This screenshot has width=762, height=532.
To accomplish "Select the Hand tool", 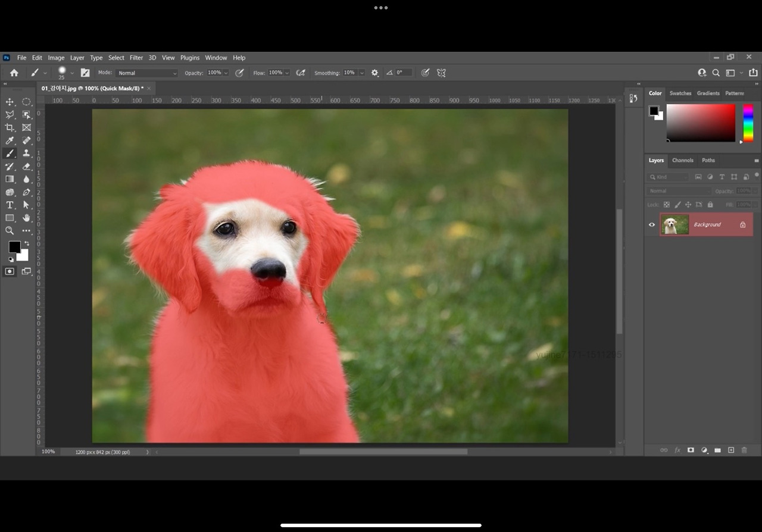I will [26, 218].
